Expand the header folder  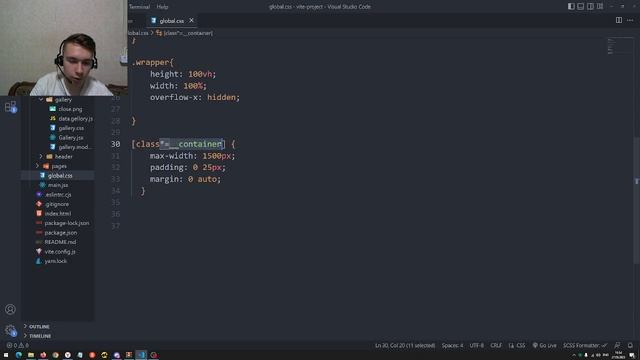click(x=41, y=156)
